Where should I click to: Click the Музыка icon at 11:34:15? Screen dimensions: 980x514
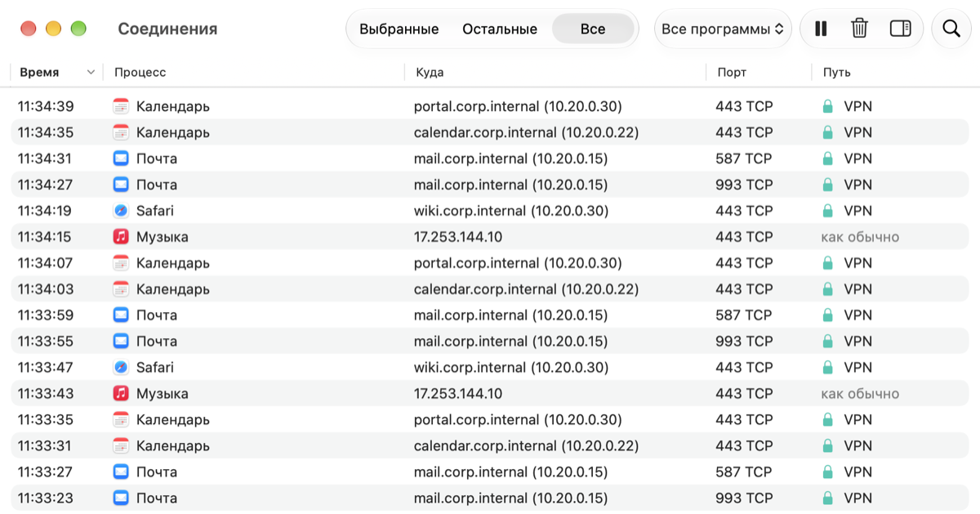[x=121, y=237]
